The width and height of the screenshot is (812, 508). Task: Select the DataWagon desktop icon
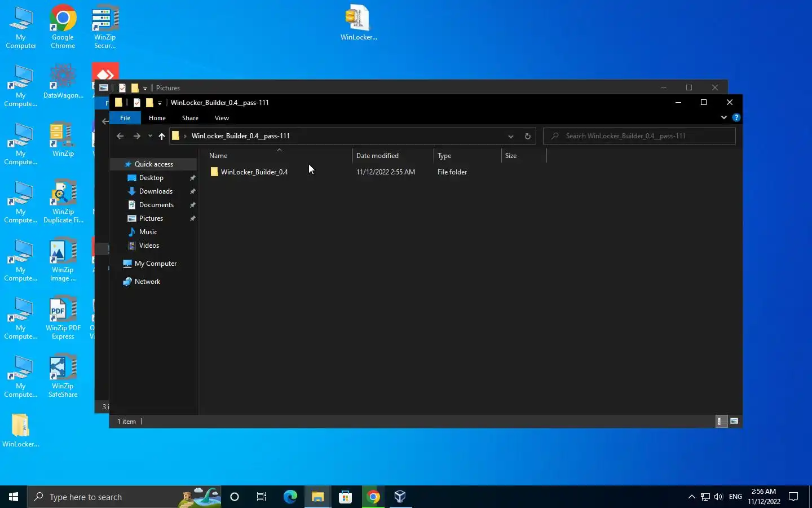tap(63, 82)
